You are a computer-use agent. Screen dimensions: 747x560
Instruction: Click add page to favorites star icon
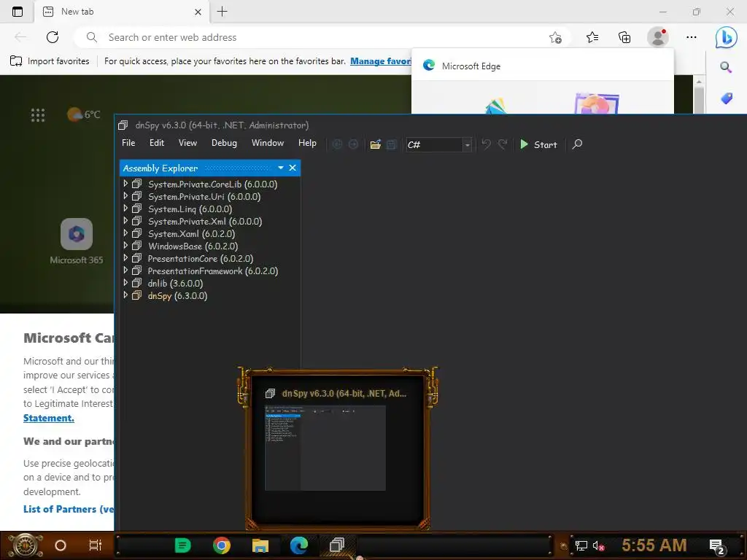pyautogui.click(x=555, y=38)
